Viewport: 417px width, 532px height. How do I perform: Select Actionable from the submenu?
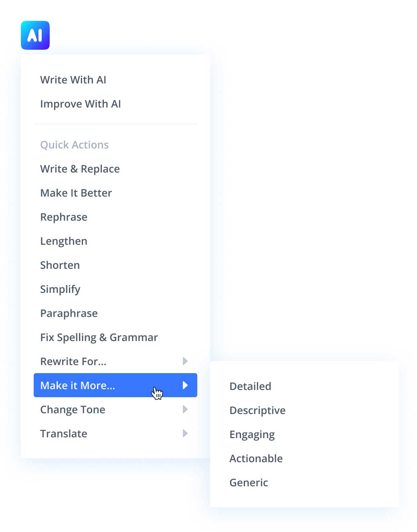tap(256, 458)
